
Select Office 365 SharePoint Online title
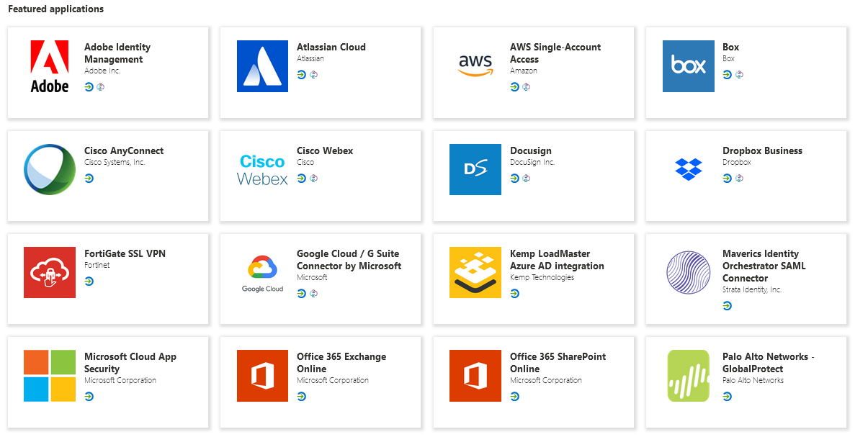coord(558,362)
